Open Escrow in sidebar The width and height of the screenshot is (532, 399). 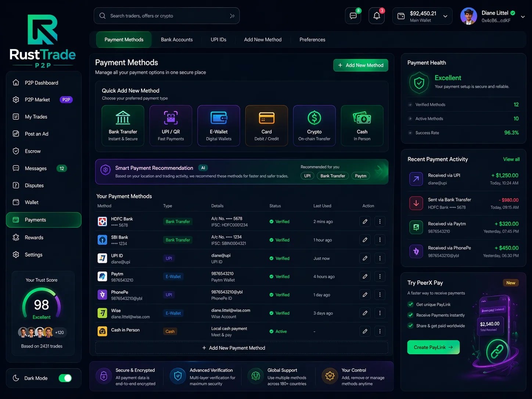click(43, 151)
